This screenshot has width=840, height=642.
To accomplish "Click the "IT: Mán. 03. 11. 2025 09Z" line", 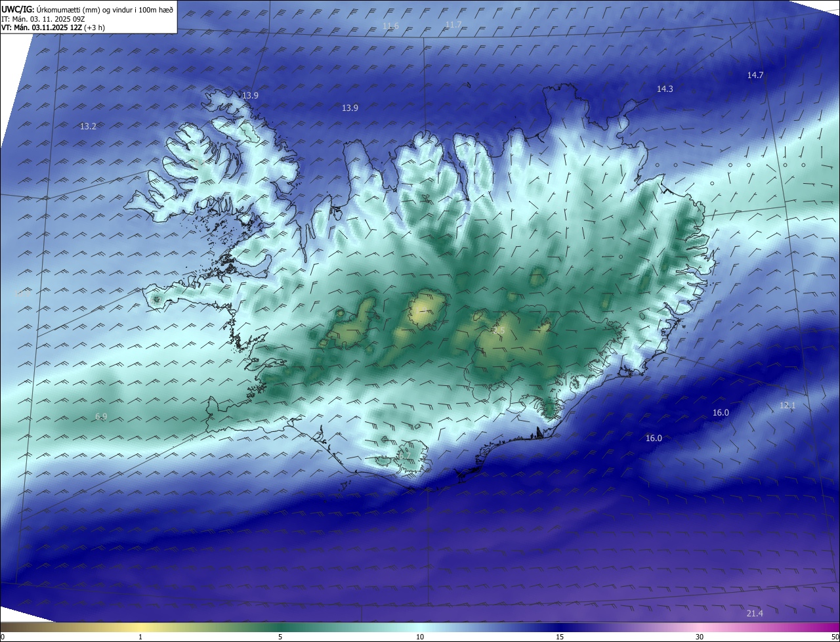I will click(x=43, y=18).
